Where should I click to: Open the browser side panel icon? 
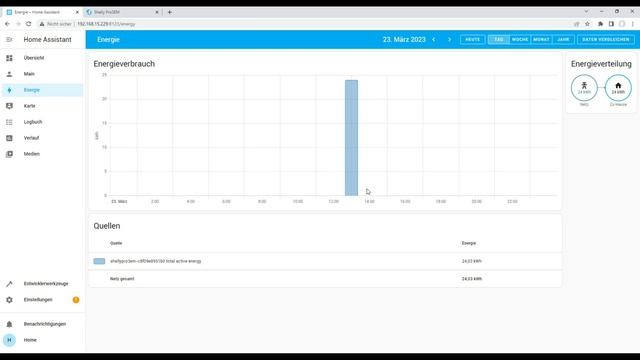[x=611, y=24]
